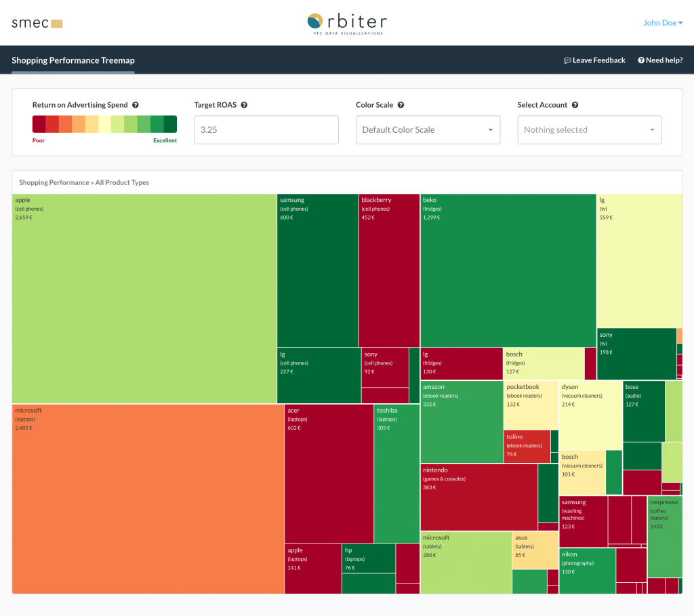
Task: Select the acer laptops tile
Action: pos(329,474)
